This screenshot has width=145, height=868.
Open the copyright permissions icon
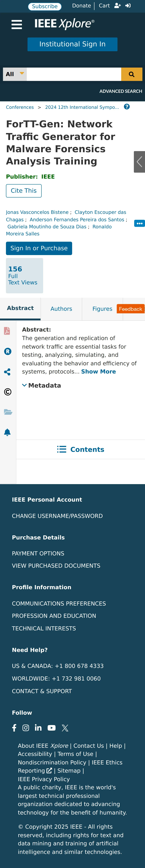point(7,392)
